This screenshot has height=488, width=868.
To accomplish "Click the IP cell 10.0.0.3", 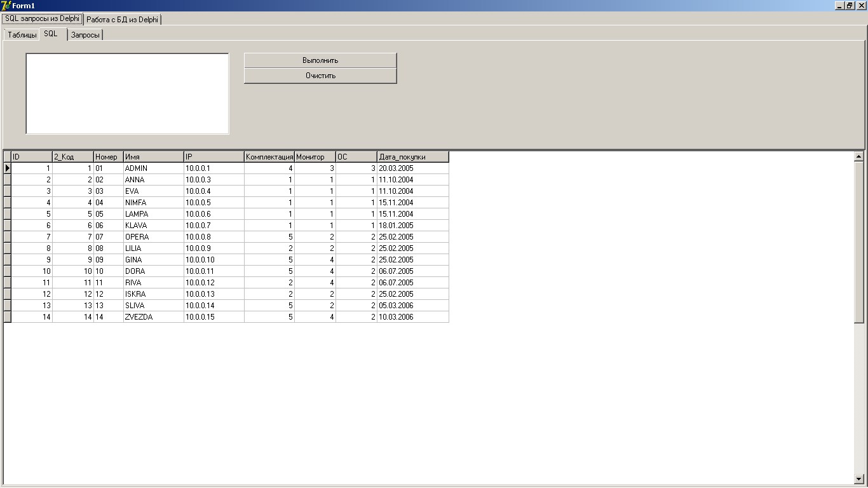I will [x=214, y=180].
